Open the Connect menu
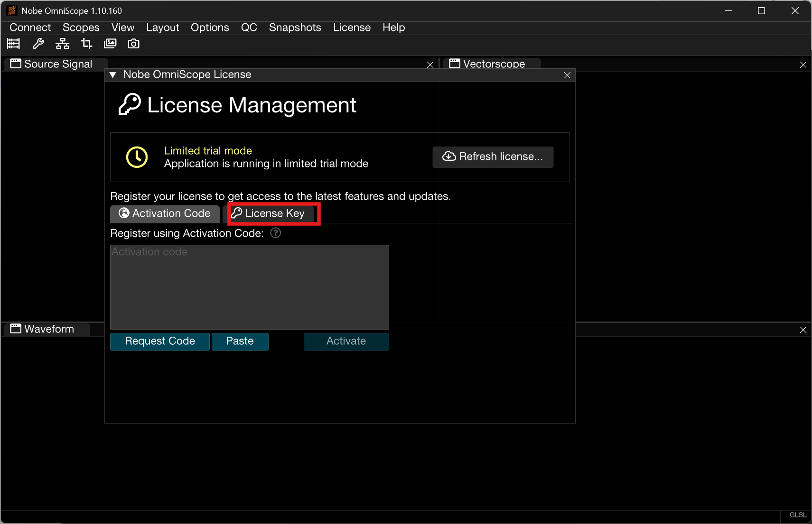812x524 pixels. click(x=30, y=28)
